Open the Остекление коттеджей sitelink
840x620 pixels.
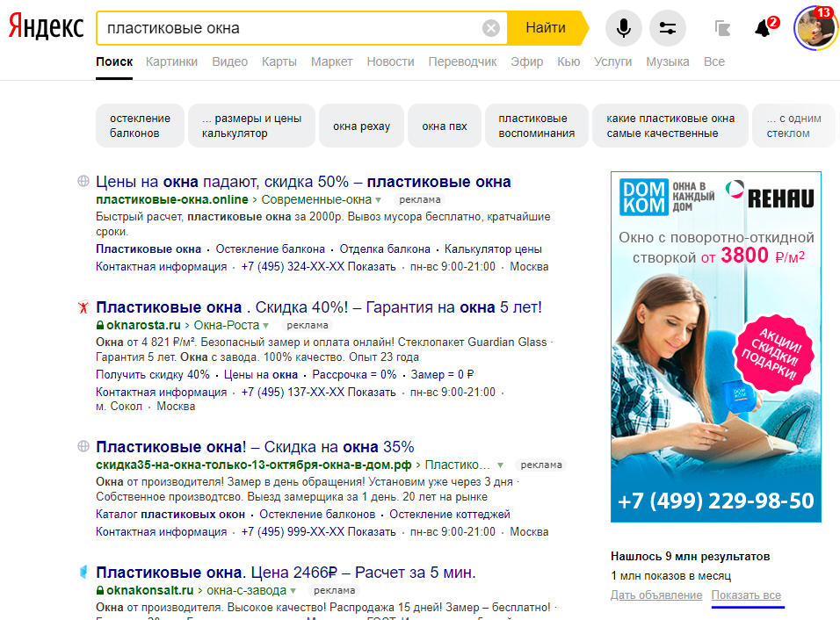tap(450, 514)
